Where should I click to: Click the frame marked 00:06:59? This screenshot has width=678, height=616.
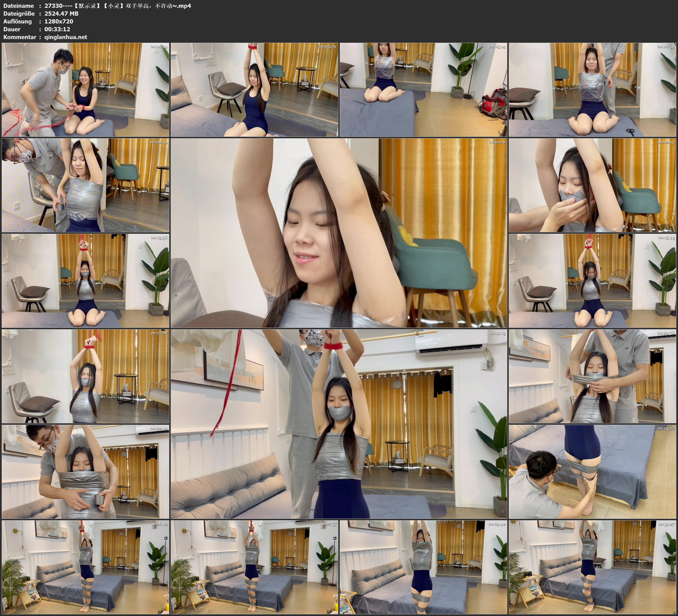[592, 89]
